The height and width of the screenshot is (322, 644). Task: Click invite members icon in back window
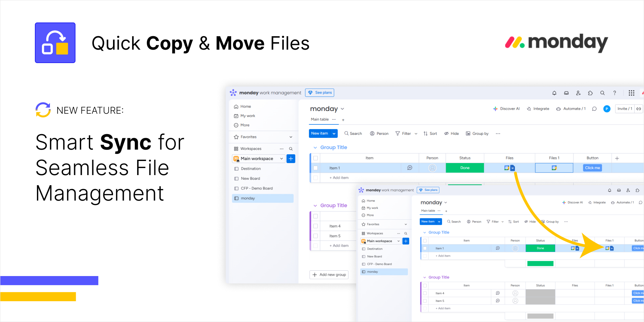point(578,93)
